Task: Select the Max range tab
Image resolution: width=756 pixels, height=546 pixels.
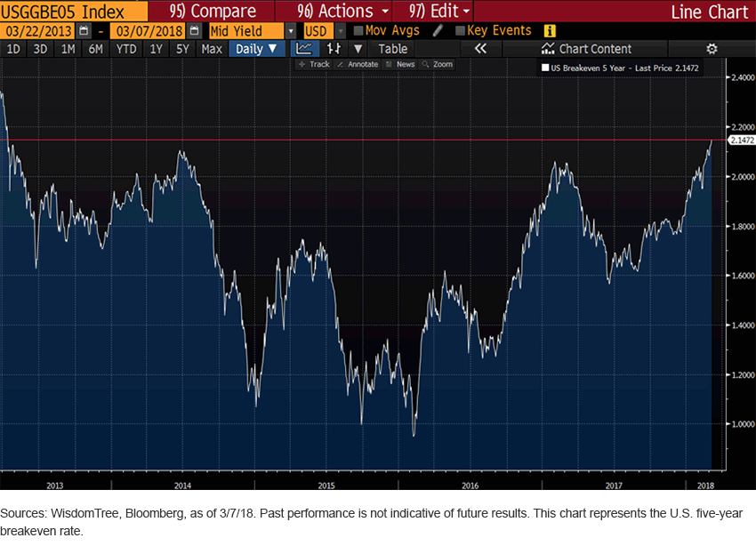Action: point(212,49)
